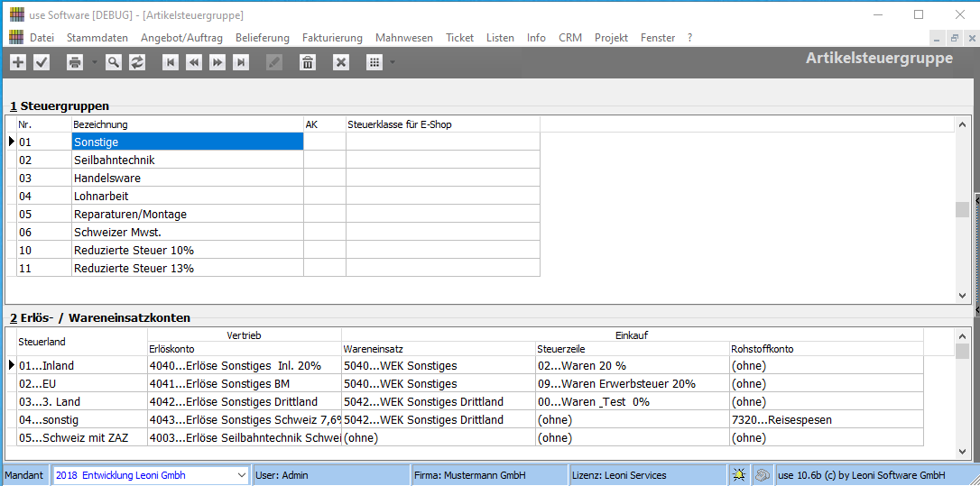
Task: Open the CRM menu
Action: pyautogui.click(x=570, y=38)
